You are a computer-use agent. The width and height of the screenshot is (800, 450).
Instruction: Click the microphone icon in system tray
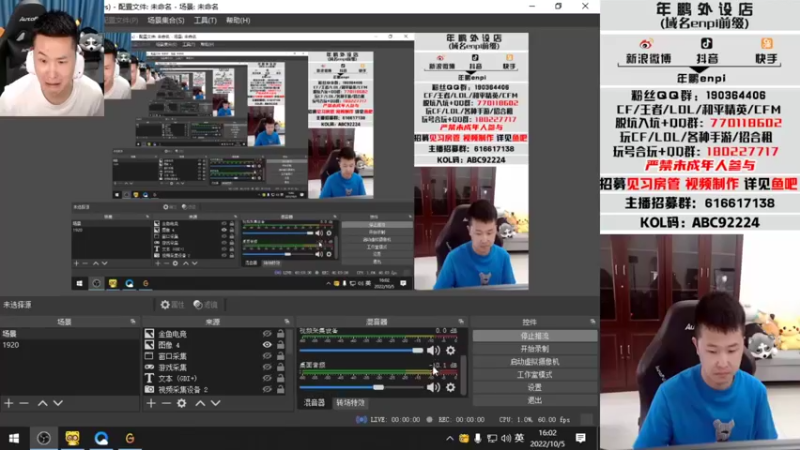[x=478, y=438]
